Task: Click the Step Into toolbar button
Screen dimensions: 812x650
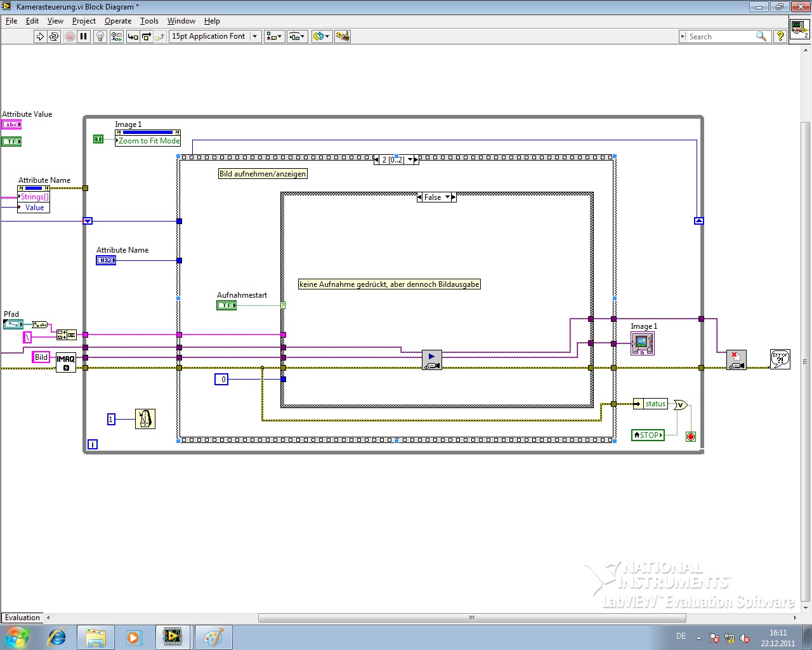Action: pos(133,36)
